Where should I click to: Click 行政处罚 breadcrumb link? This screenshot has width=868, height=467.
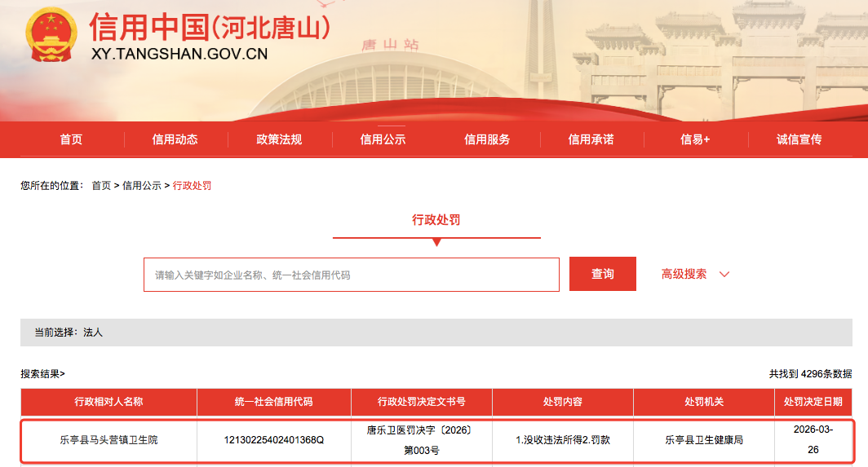click(192, 186)
